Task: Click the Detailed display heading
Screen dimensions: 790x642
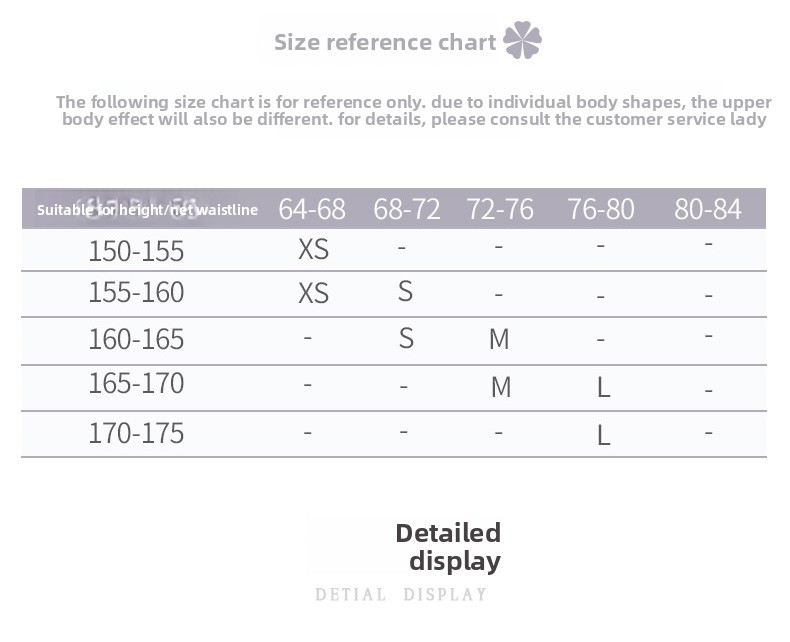Action: pos(448,547)
